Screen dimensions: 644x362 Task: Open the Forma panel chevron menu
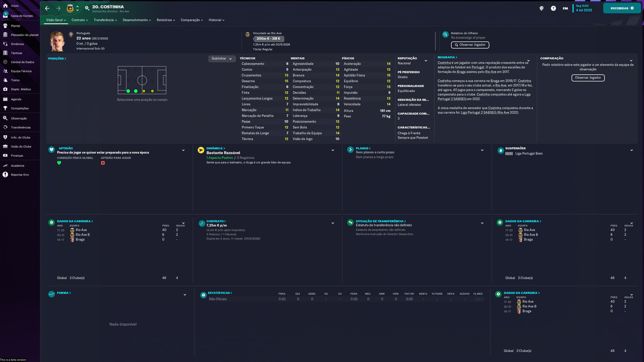coord(185,295)
